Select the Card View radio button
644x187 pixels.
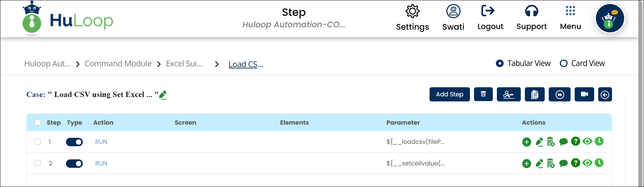coord(564,63)
